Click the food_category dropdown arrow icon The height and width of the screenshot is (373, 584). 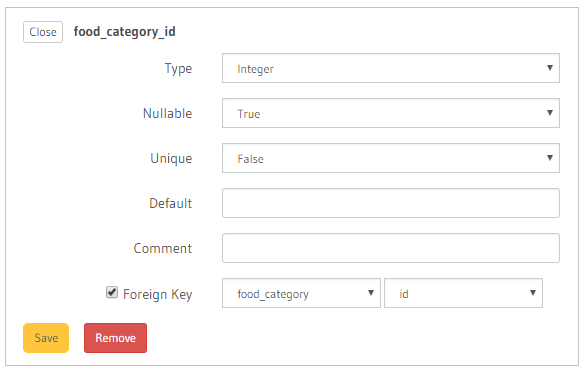pyautogui.click(x=371, y=293)
